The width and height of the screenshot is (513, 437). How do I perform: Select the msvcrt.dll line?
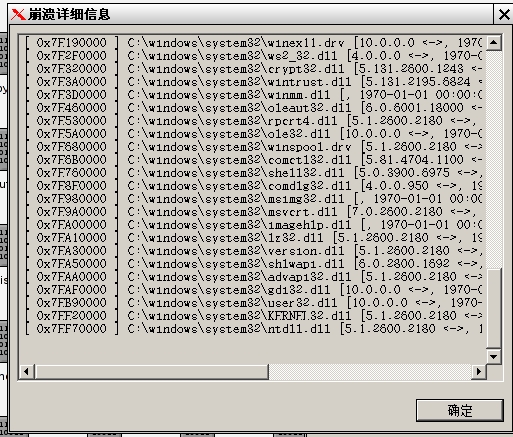point(253,212)
